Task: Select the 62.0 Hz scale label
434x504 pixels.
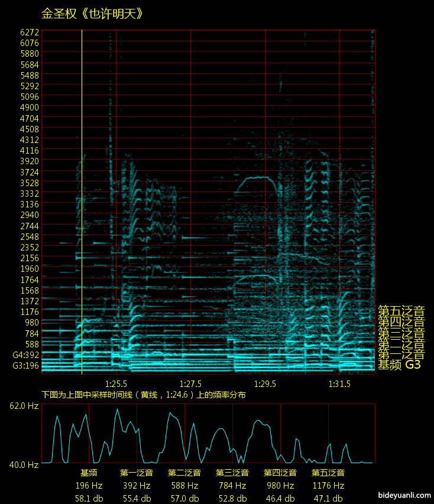Action: pyautogui.click(x=24, y=406)
